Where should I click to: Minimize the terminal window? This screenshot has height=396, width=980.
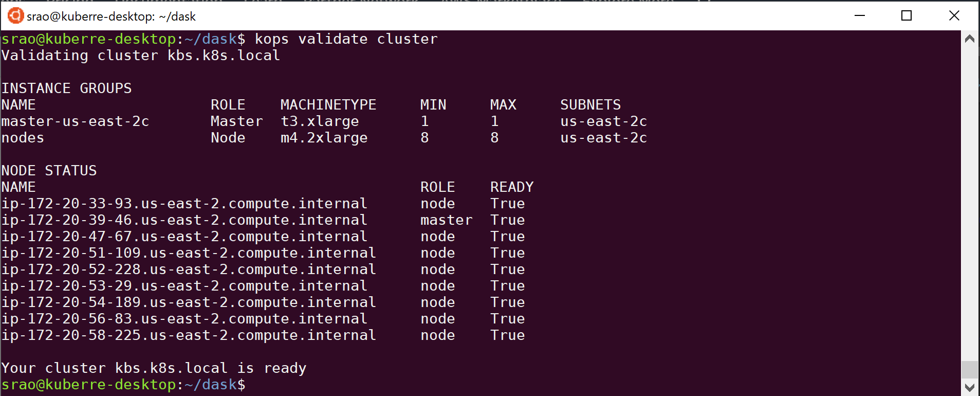[860, 16]
